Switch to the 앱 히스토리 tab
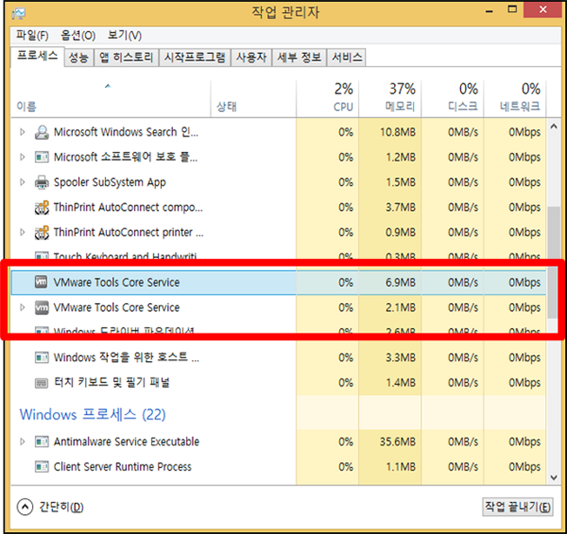 coord(126,57)
